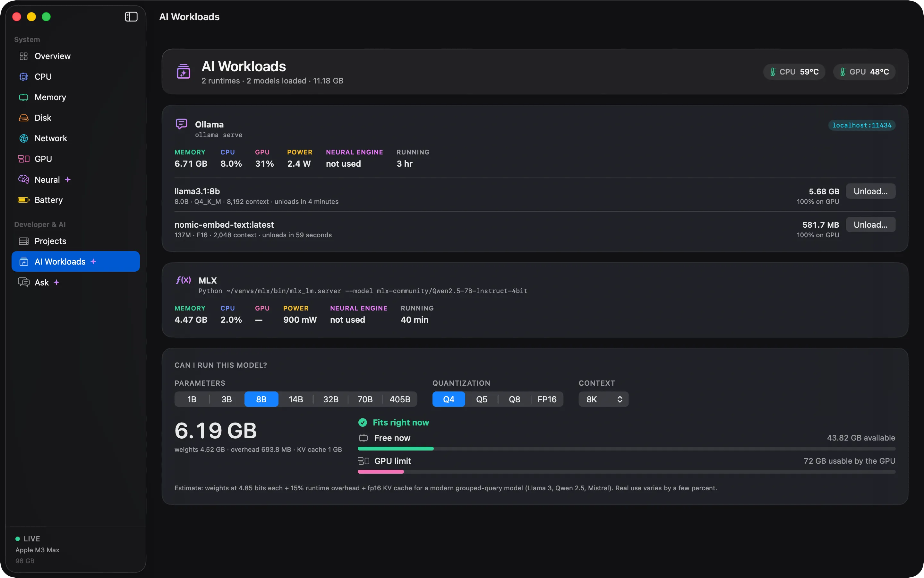This screenshot has width=924, height=578.
Task: Click the Ollama 6.71 GB memory value
Action: pyautogui.click(x=191, y=164)
